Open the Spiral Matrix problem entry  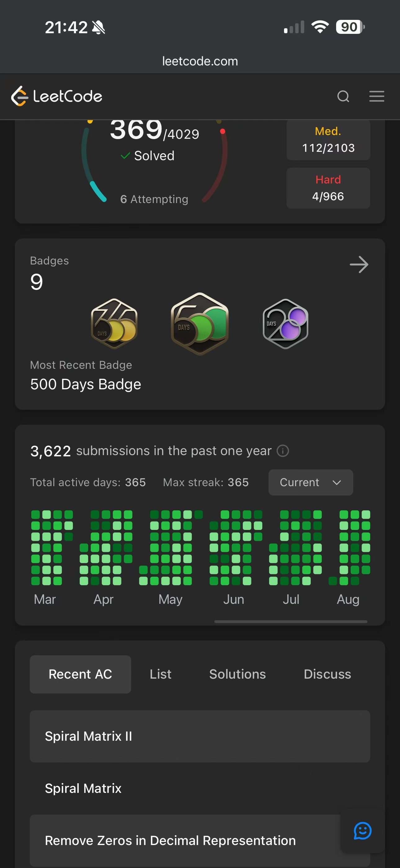point(200,789)
